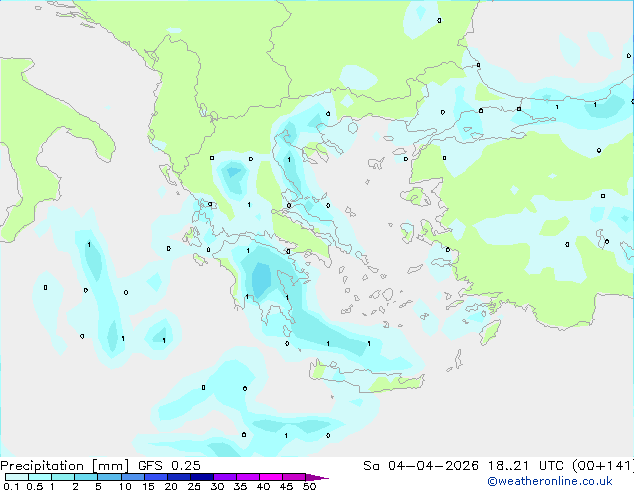The height and width of the screenshot is (490, 634).
Task: Click the legend value '0.5' label
Action: click(35, 486)
